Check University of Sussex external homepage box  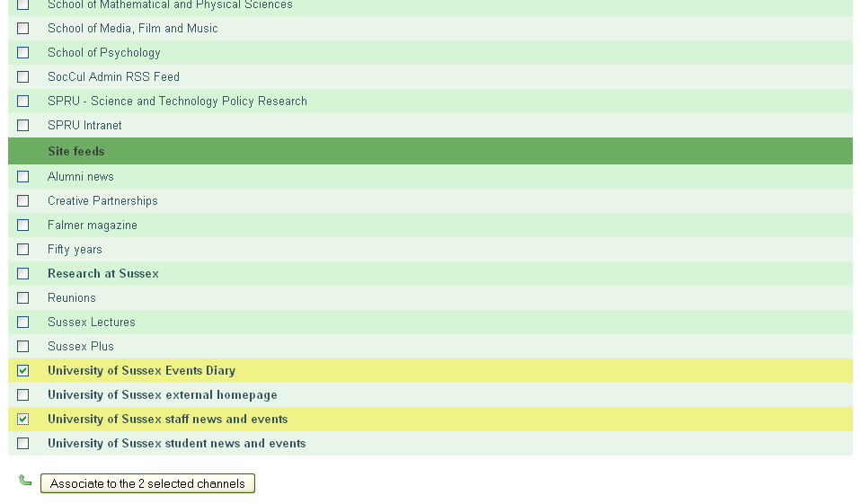tap(23, 395)
